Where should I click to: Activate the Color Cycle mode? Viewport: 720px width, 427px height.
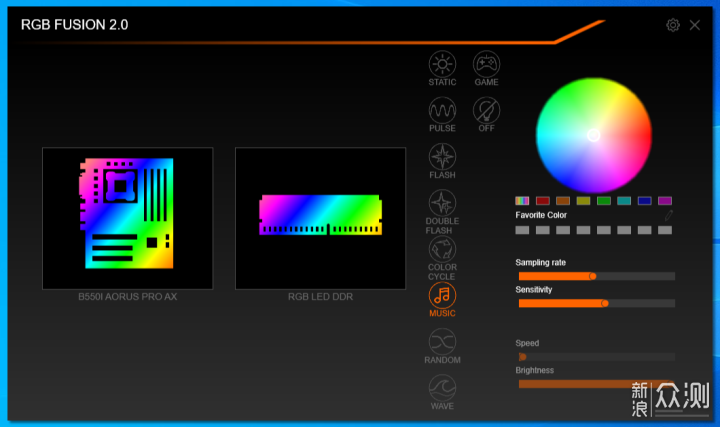point(442,249)
